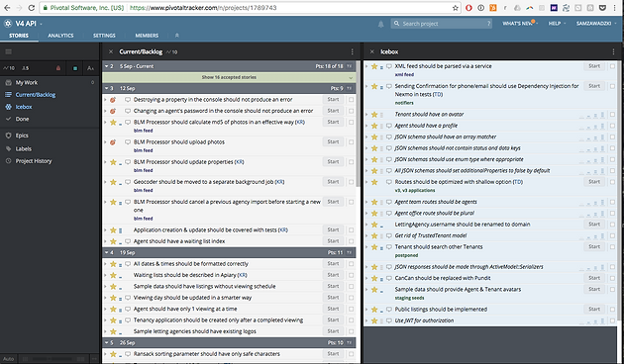Toggle the sidebar hamburger menu icon
The height and width of the screenshot is (364, 624).
tap(8, 51)
